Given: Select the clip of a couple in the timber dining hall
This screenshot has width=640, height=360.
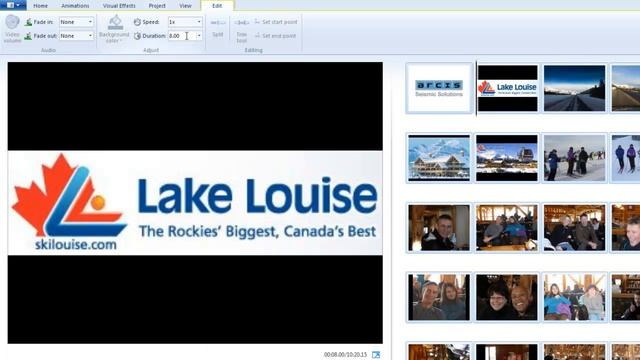Looking at the screenshot, I should pos(574,228).
